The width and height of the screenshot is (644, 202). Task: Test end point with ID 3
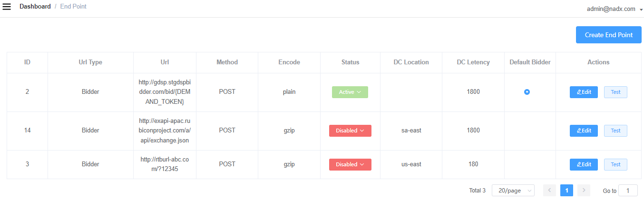(x=615, y=164)
